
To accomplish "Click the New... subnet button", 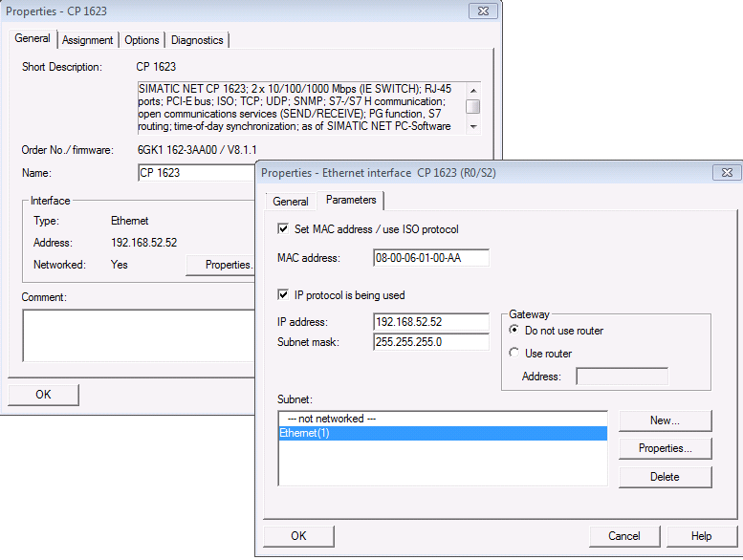I will point(665,420).
